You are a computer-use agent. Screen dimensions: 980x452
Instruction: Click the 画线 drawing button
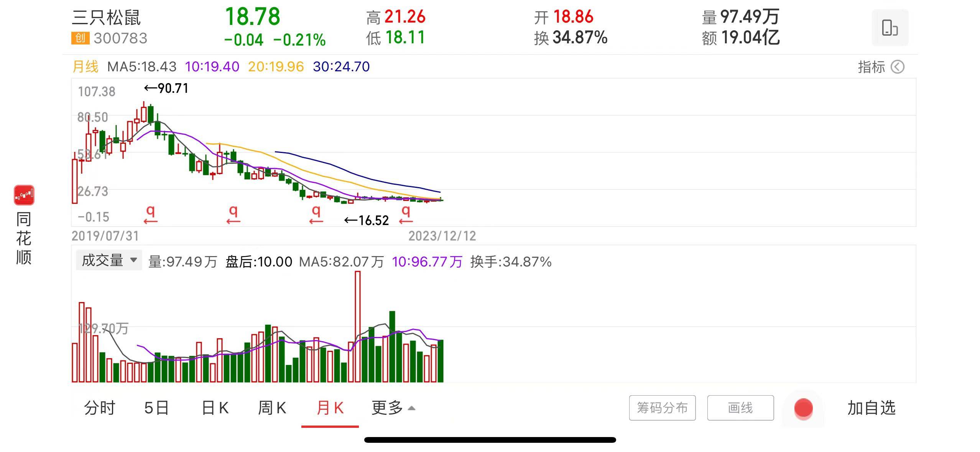coord(740,408)
